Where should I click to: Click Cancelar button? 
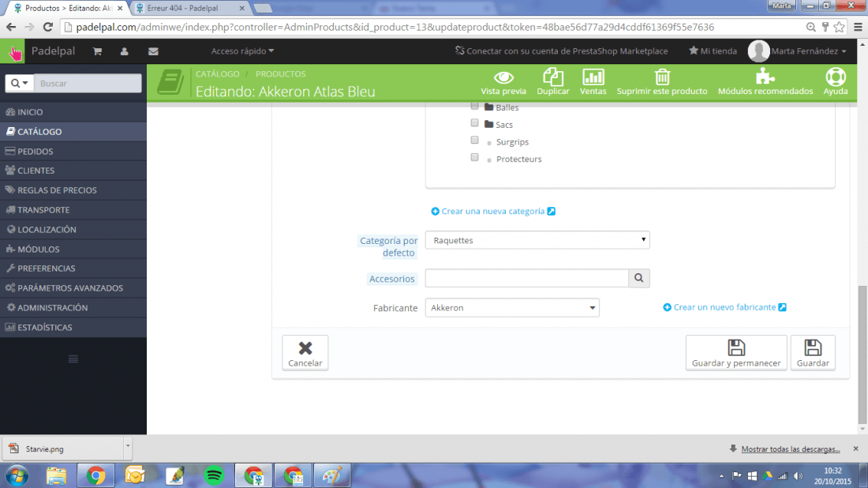coord(305,353)
